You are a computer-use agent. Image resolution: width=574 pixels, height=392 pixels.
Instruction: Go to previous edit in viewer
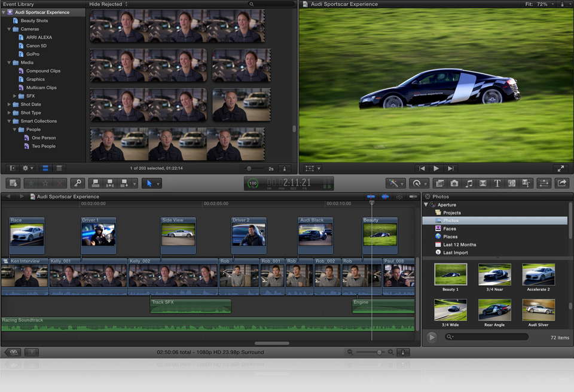point(422,169)
